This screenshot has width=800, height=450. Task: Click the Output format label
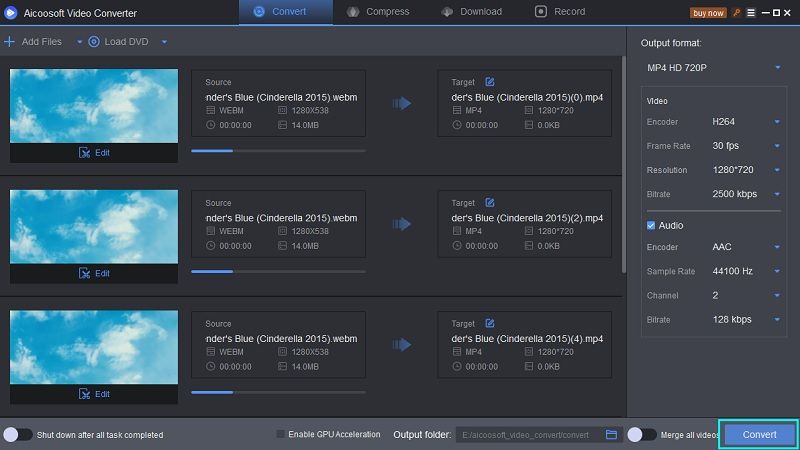[x=671, y=43]
